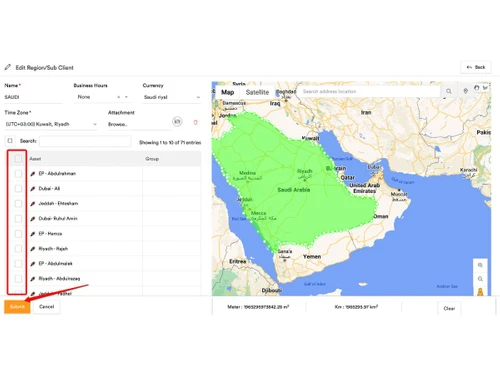The width and height of the screenshot is (500, 375).
Task: Click the location pin icon in map search bar
Action: [465, 91]
